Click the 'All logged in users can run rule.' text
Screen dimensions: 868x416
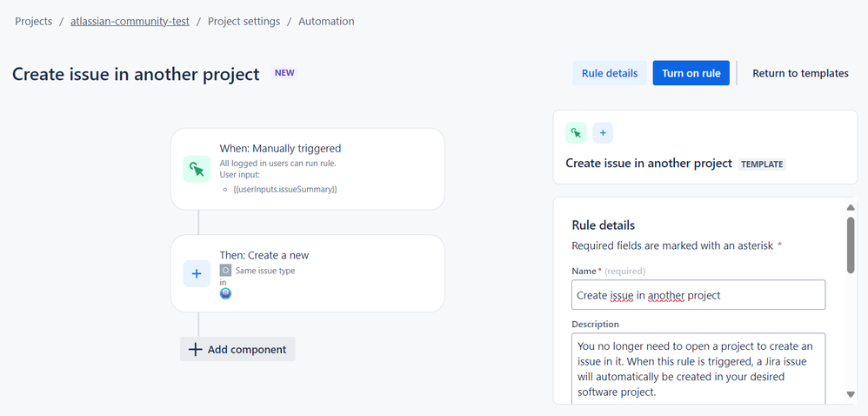coord(278,164)
